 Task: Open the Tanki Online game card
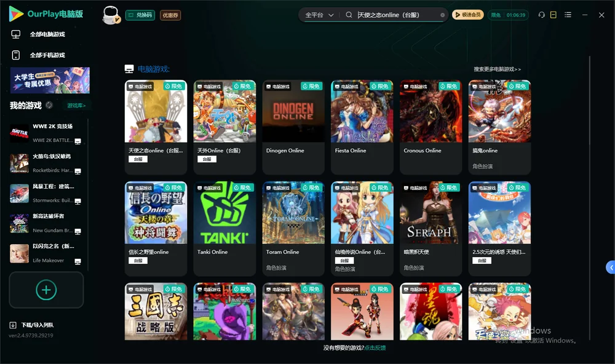224,228
